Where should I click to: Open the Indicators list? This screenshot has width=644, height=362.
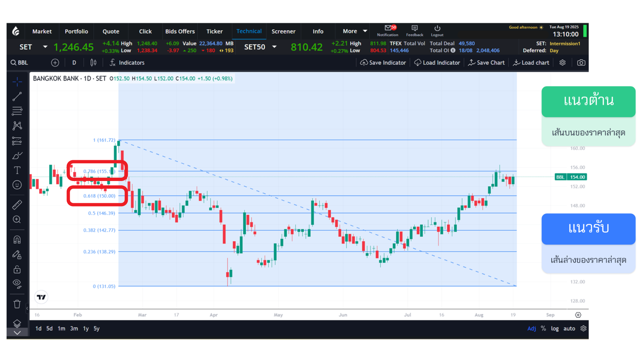tap(127, 63)
